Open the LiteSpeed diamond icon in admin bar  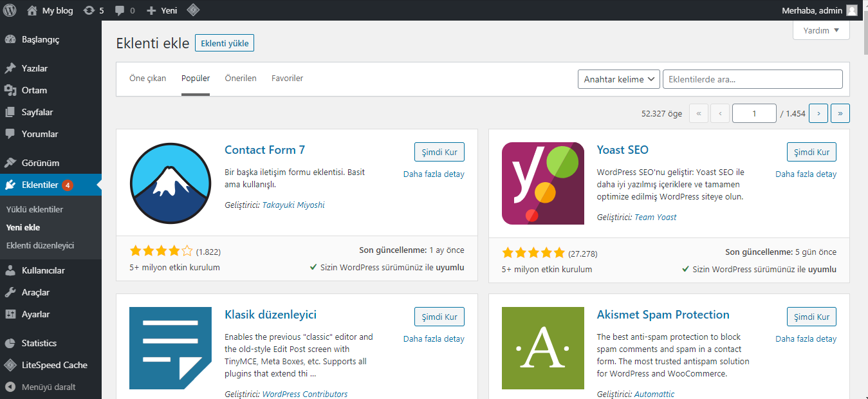point(192,10)
